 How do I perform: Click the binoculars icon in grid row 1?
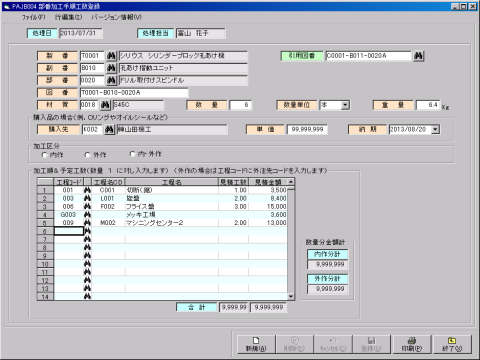click(x=87, y=190)
